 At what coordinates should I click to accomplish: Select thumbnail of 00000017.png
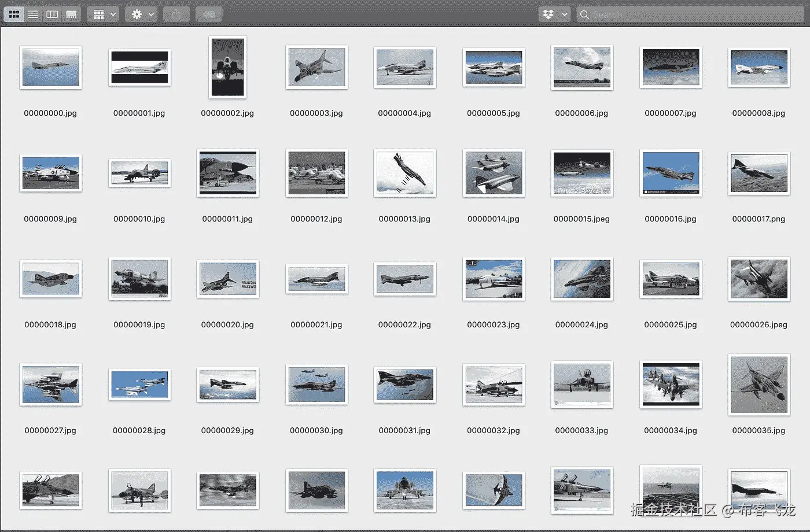pos(759,173)
